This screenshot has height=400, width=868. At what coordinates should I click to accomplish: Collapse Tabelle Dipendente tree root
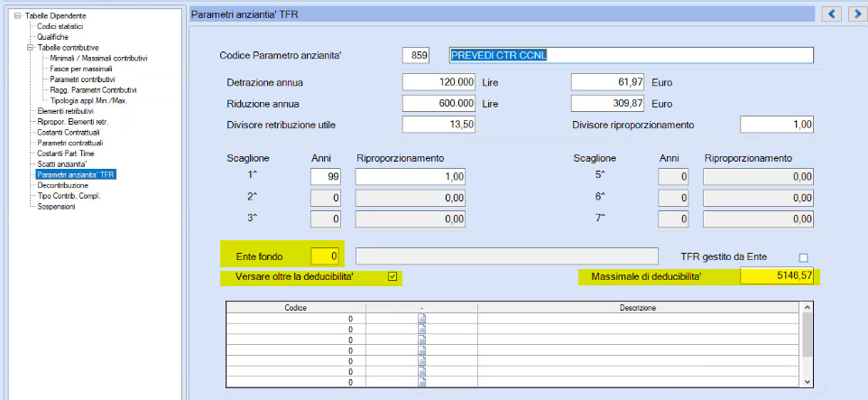click(18, 16)
